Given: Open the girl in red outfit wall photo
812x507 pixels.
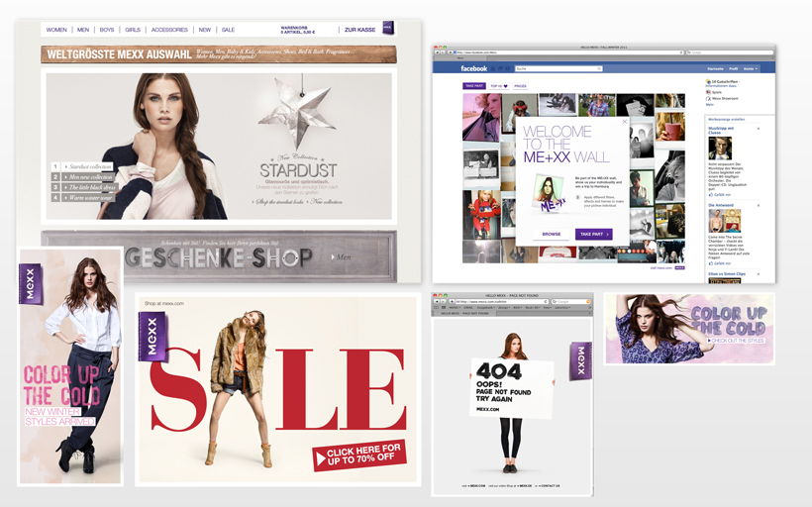Looking at the screenshot, I should point(481,215).
